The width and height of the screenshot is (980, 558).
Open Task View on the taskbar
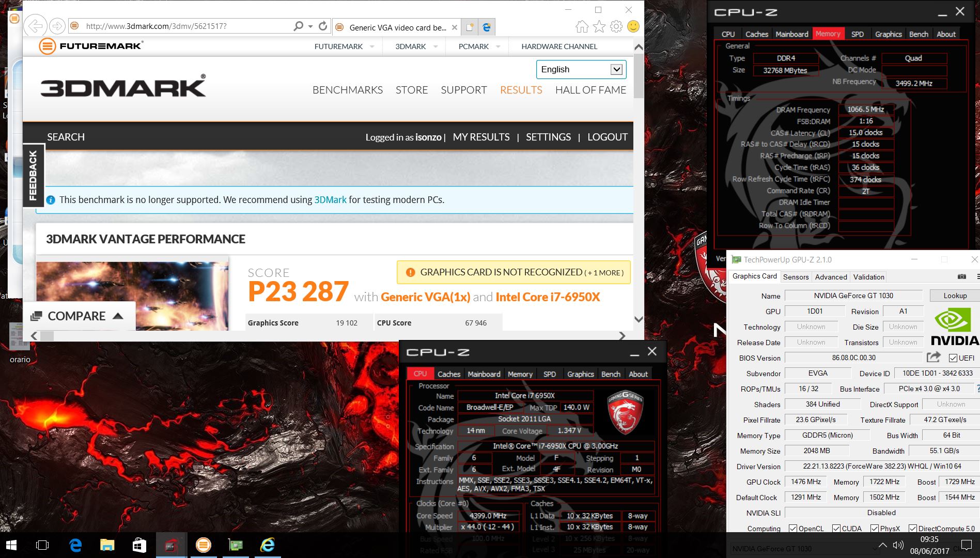(x=42, y=545)
